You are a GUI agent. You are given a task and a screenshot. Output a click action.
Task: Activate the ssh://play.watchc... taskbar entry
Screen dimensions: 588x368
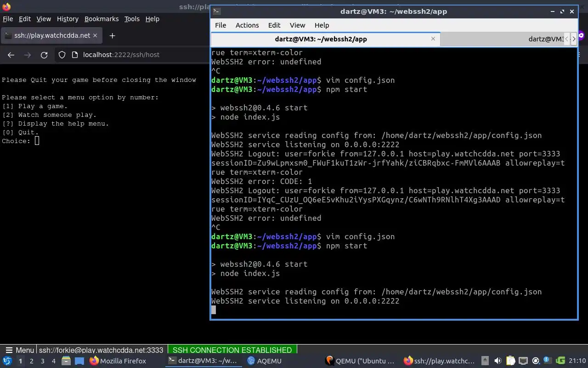439,361
